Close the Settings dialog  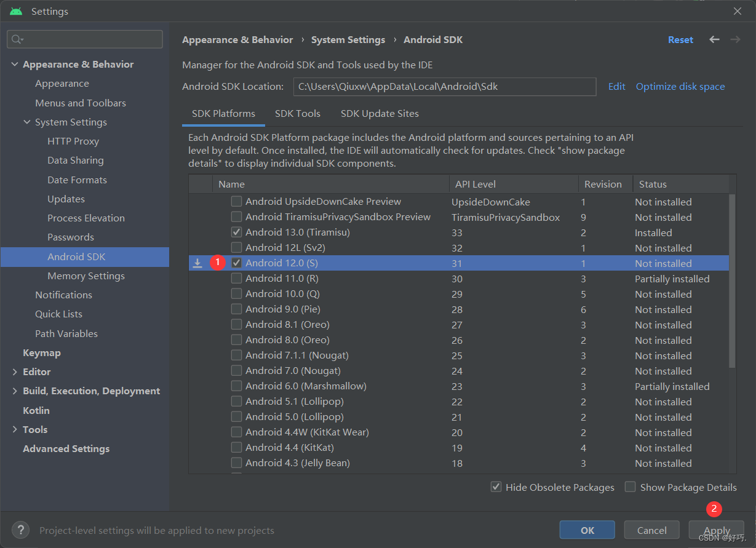738,11
